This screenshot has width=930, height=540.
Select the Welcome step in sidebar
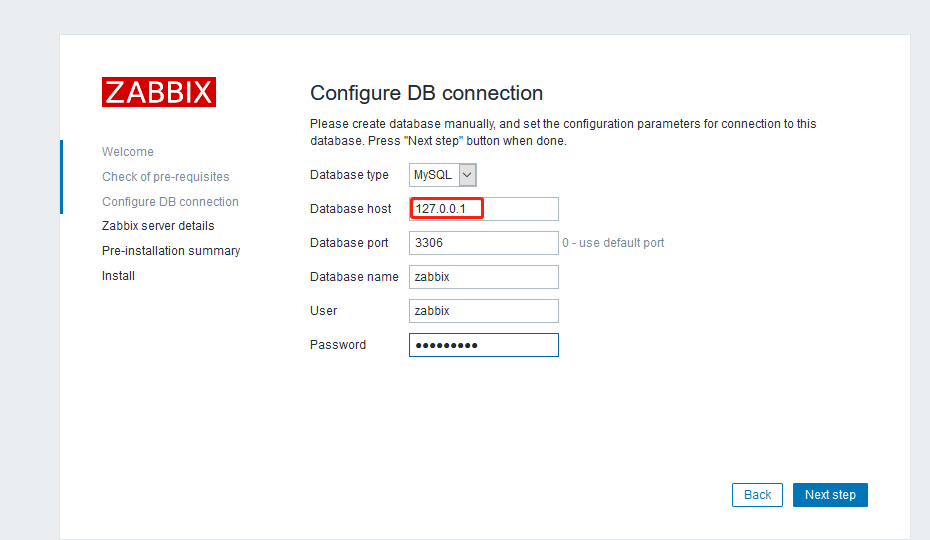tap(128, 152)
